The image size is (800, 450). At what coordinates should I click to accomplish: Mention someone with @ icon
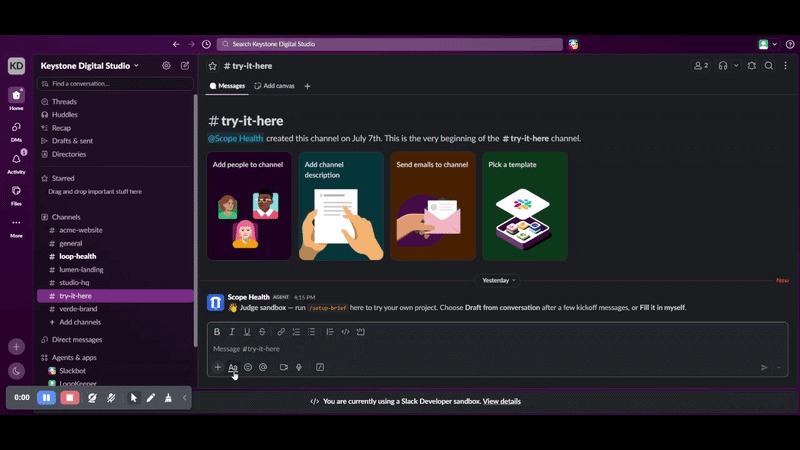263,367
